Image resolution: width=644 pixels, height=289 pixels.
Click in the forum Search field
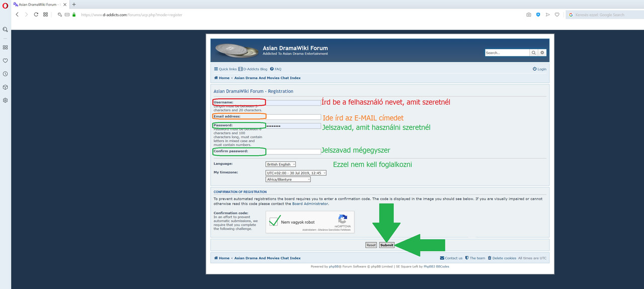pyautogui.click(x=507, y=52)
